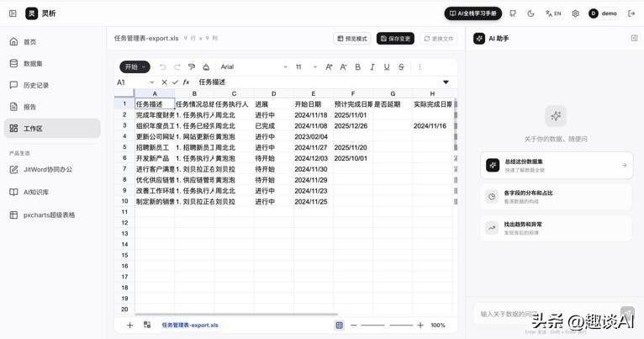Click the formula bar text 任务描述
The image size is (644, 339).
pos(212,82)
